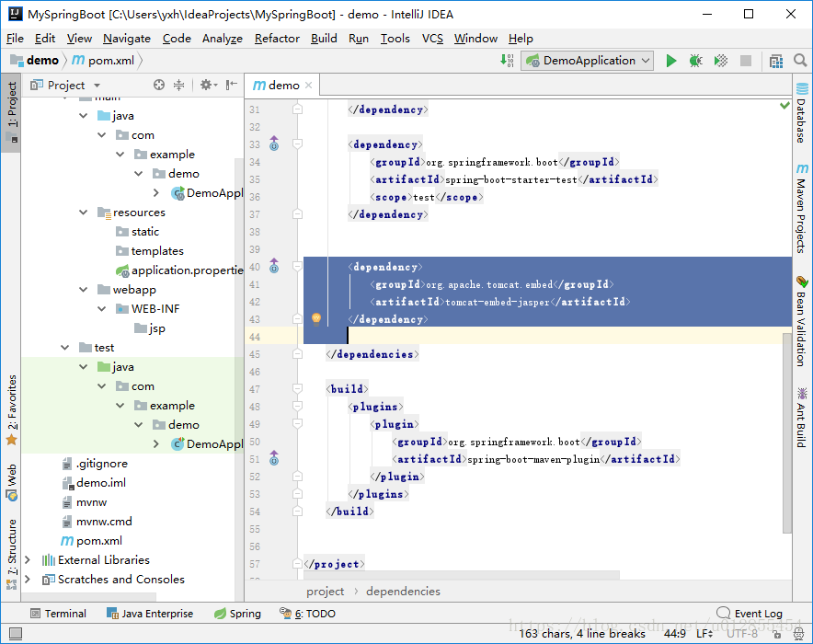Open Ant Build side panel
Image resolution: width=813 pixels, height=644 pixels.
coord(802,418)
